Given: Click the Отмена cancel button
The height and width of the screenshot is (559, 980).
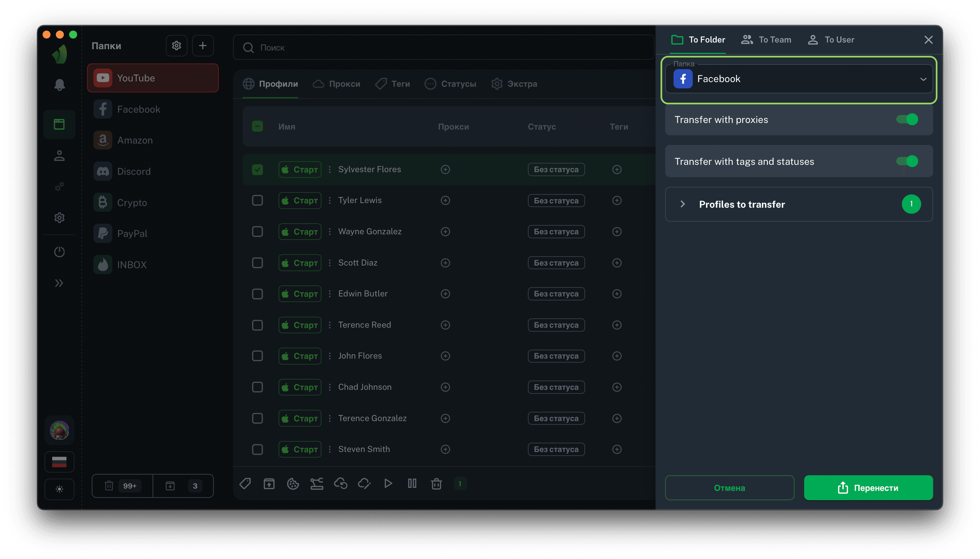Looking at the screenshot, I should 729,488.
